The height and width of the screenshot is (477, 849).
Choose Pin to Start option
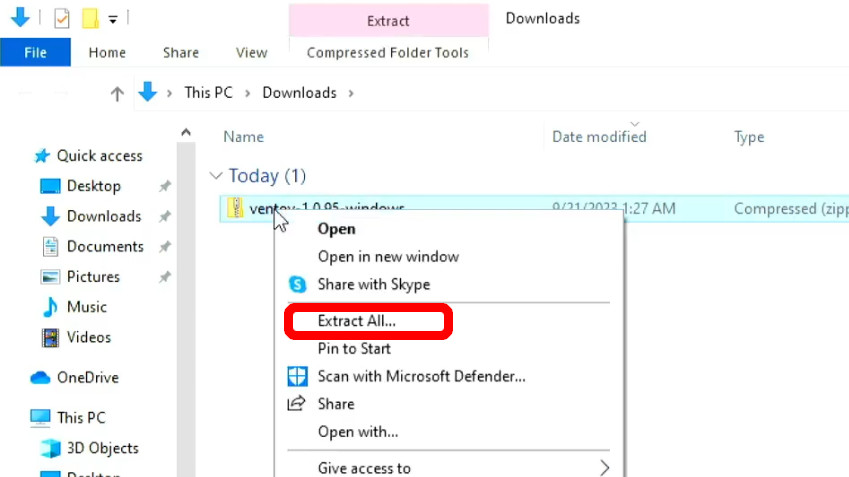354,349
